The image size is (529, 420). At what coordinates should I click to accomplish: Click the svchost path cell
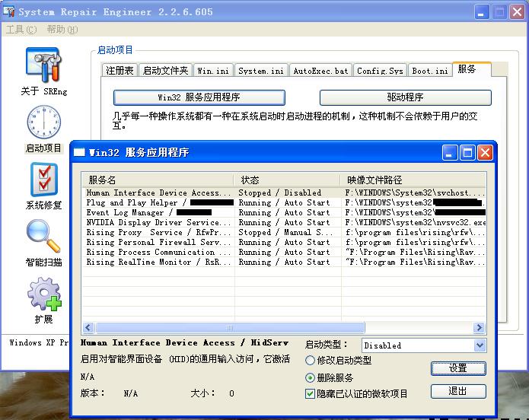click(415, 192)
